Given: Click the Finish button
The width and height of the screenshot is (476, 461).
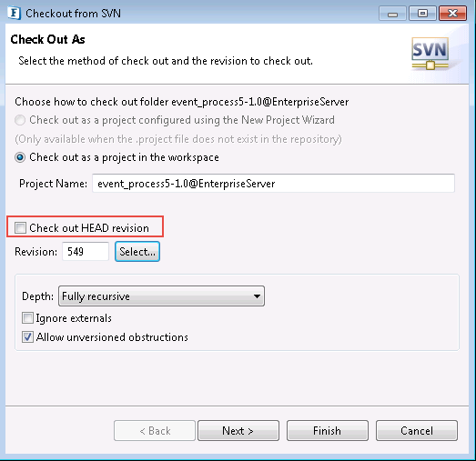Looking at the screenshot, I should pos(328,430).
